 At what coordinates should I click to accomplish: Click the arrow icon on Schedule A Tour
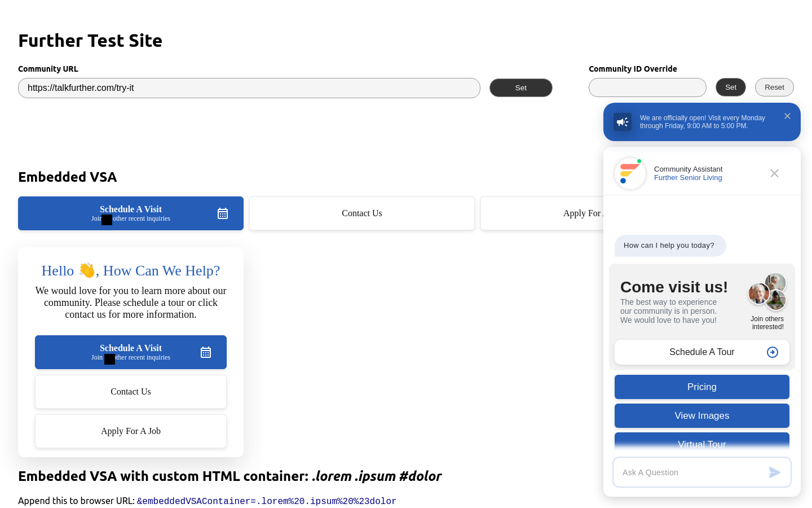tap(773, 352)
